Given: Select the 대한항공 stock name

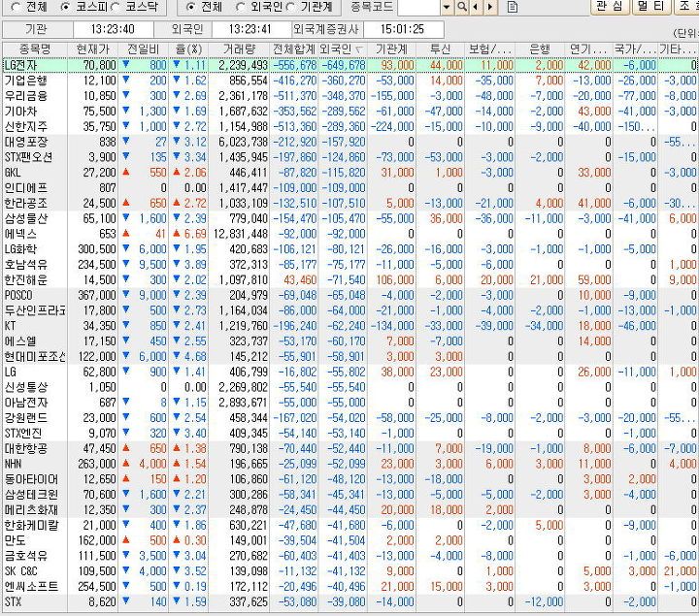Looking at the screenshot, I should [26, 448].
